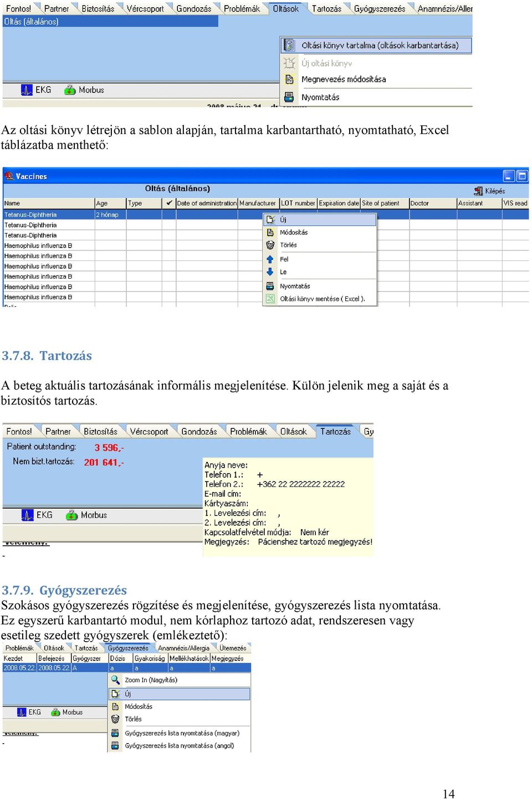
Task: Open the Vércsoport tab above 'Patient outstanding'
Action: point(149,431)
